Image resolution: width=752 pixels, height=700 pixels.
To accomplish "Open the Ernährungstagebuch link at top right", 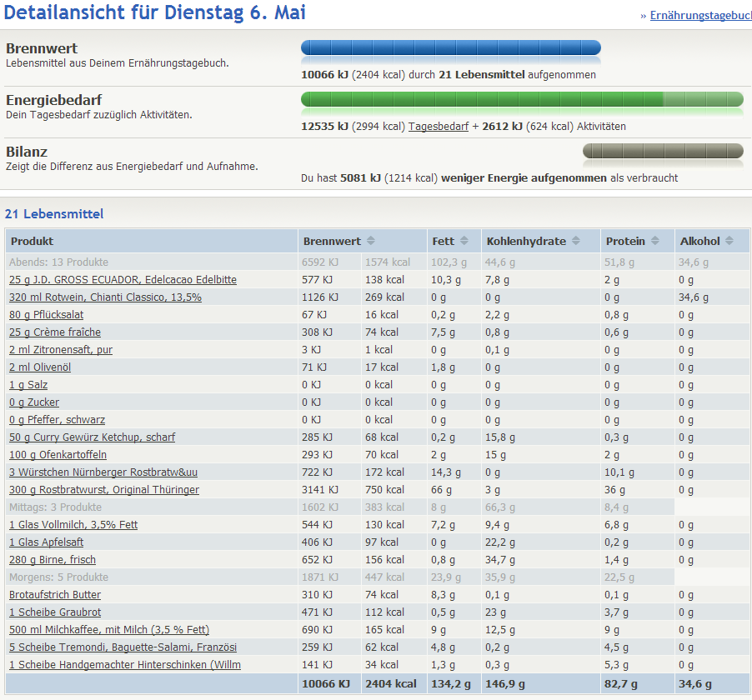I will (700, 16).
